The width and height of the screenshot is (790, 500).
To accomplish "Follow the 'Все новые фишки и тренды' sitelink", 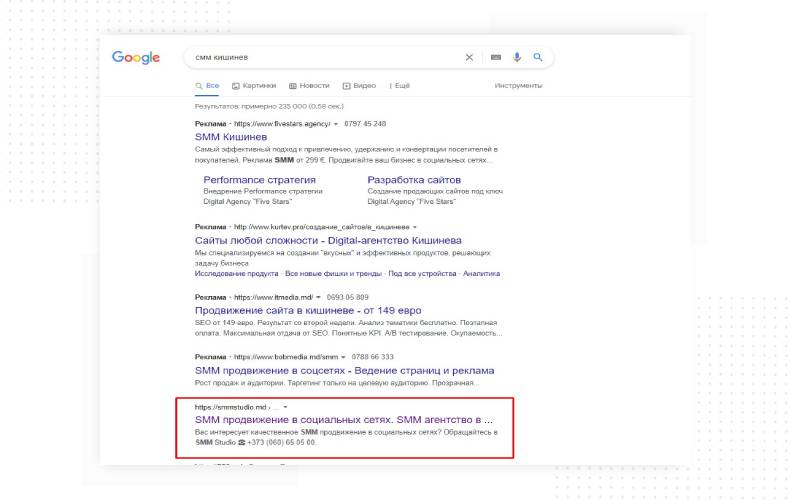I will tap(333, 274).
